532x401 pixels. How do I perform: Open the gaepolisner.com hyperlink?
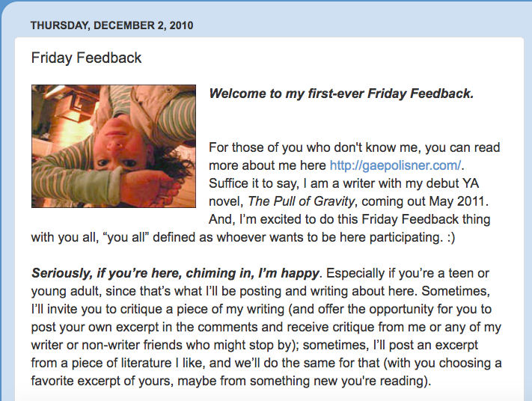397,165
